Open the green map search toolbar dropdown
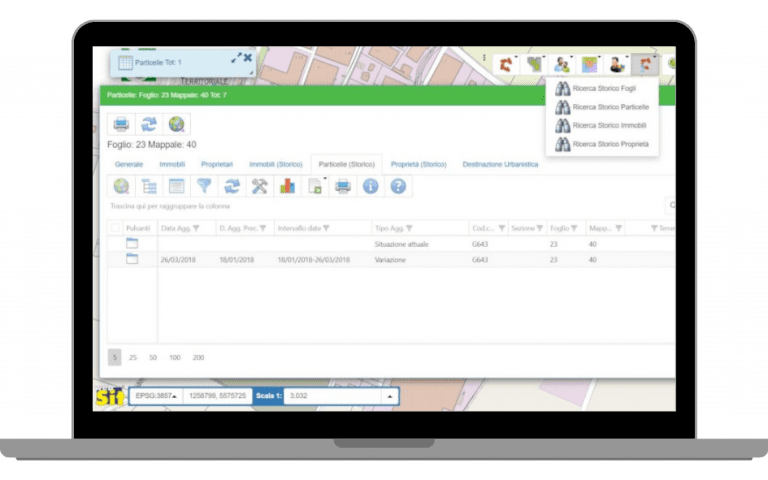The width and height of the screenshot is (768, 480). [534, 65]
